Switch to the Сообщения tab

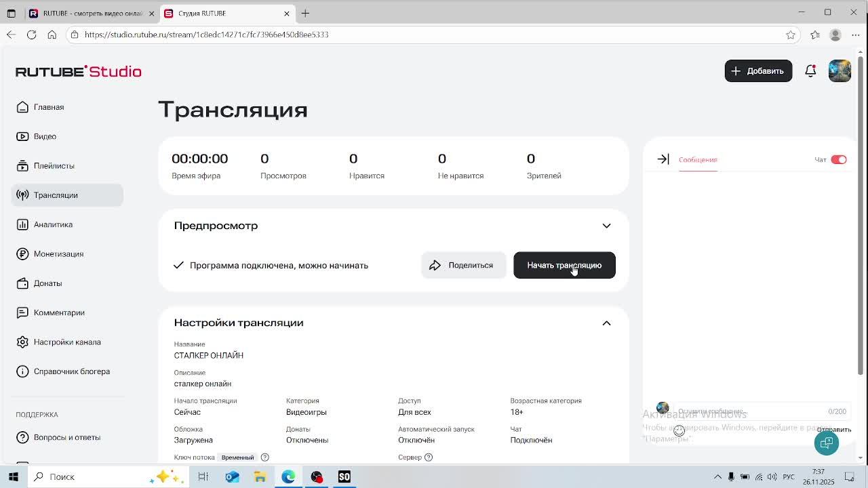698,160
